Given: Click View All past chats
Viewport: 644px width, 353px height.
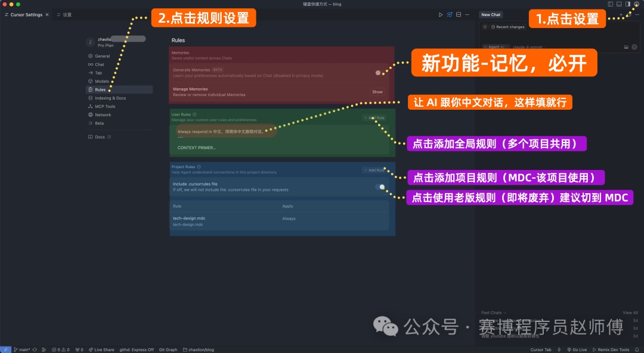Looking at the screenshot, I should [x=630, y=312].
